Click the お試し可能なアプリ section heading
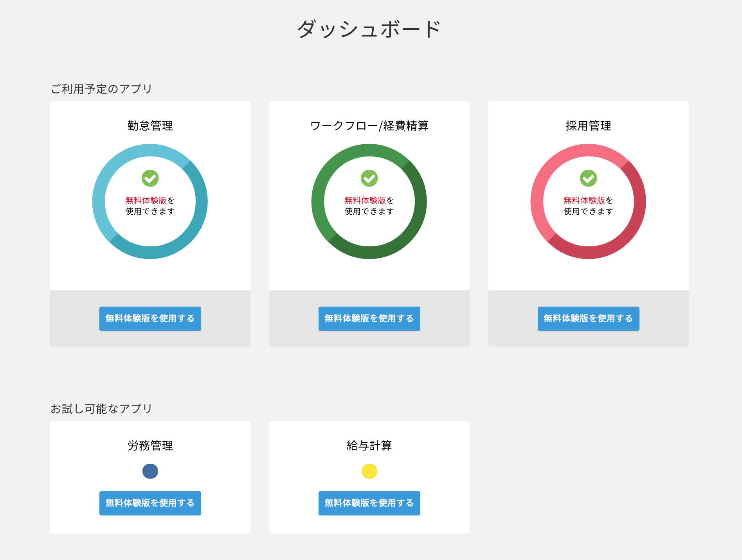Image resolution: width=742 pixels, height=560 pixels. tap(101, 409)
